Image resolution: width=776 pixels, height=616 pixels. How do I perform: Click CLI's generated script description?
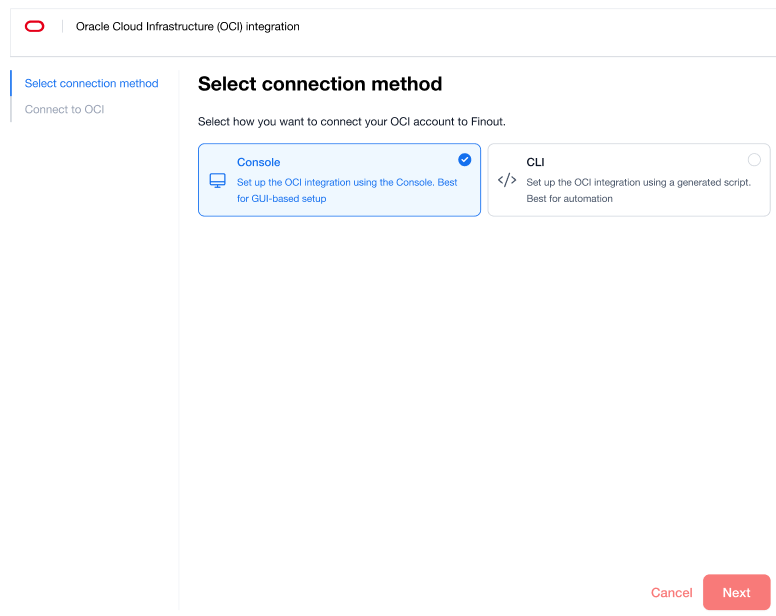[638, 190]
